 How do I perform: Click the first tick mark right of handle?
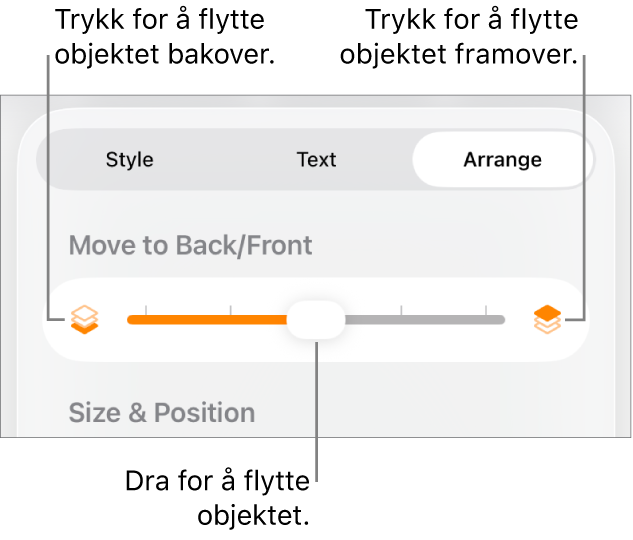click(401, 310)
